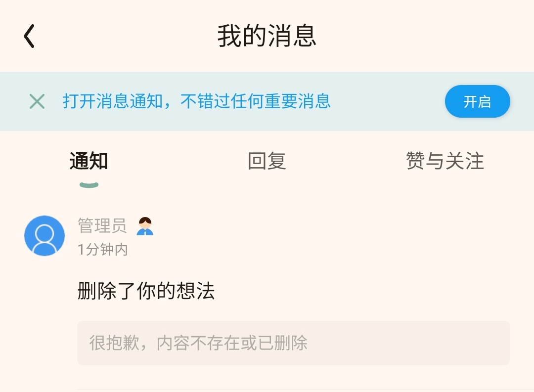Open the 管理员 blue profile avatar
Image resolution: width=534 pixels, height=392 pixels.
(44, 236)
